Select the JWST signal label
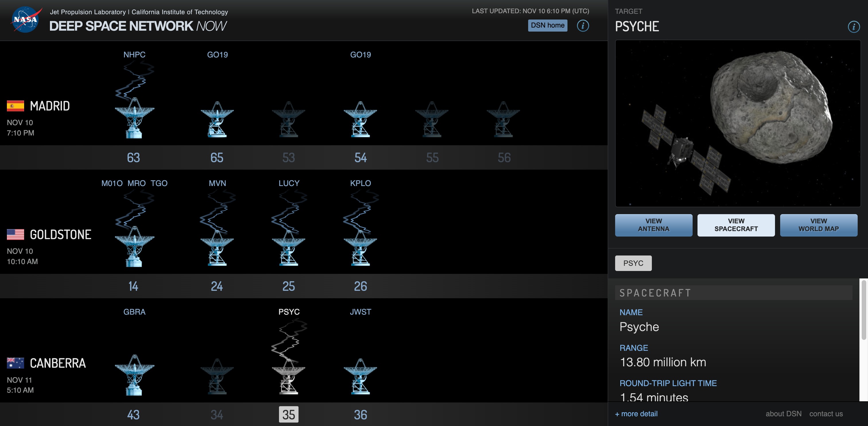 tap(360, 312)
